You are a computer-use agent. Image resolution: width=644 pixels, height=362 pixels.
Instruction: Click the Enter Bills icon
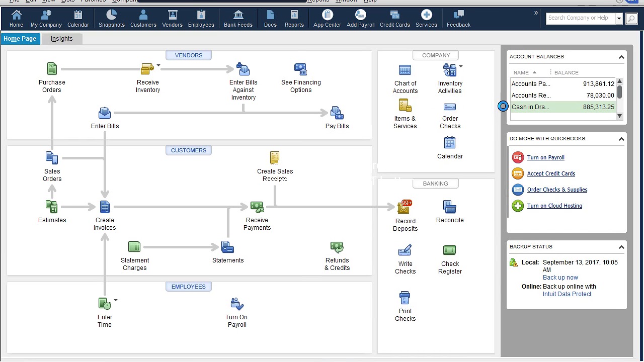[x=105, y=113]
